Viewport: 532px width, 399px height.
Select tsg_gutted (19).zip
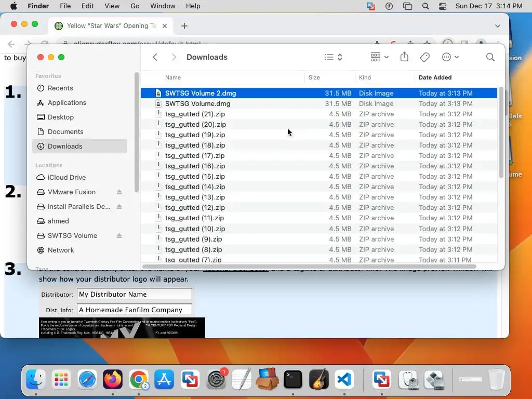(319, 135)
